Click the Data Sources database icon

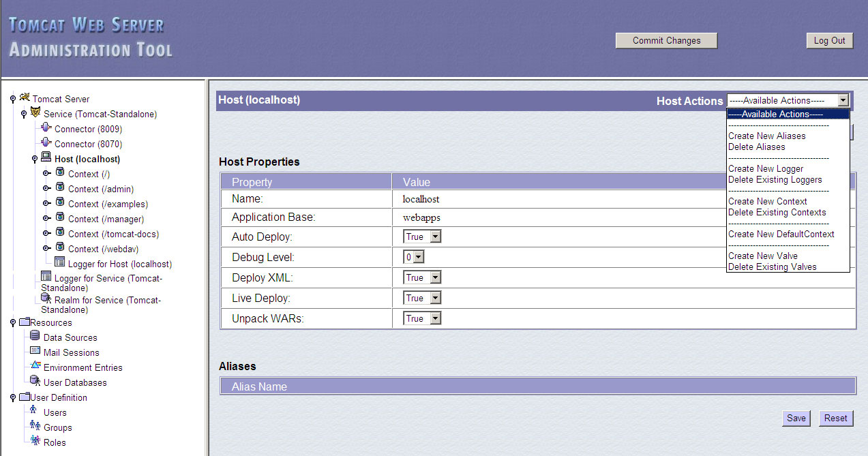[x=35, y=336]
